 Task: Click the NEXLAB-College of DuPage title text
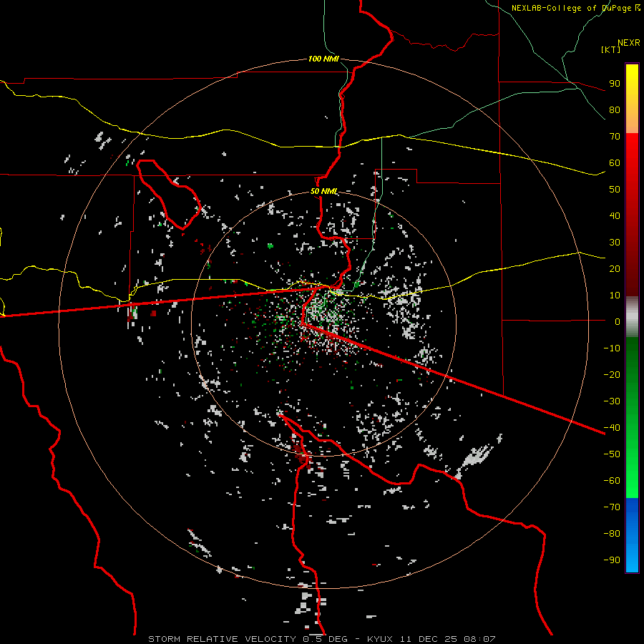point(575,8)
